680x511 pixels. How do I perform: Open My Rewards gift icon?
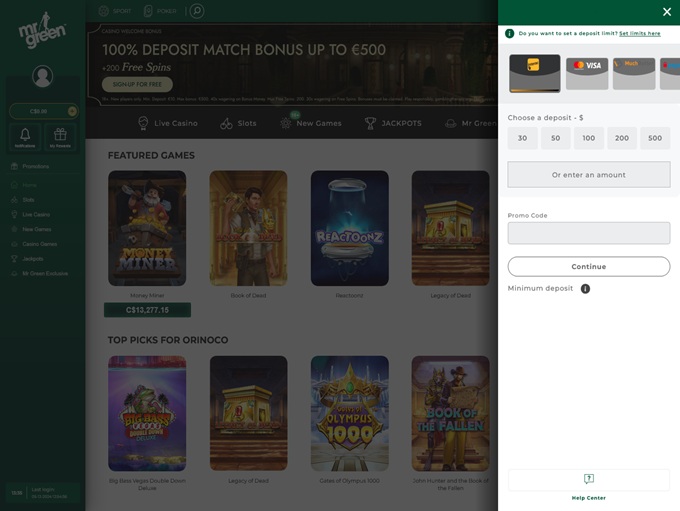[x=60, y=136]
